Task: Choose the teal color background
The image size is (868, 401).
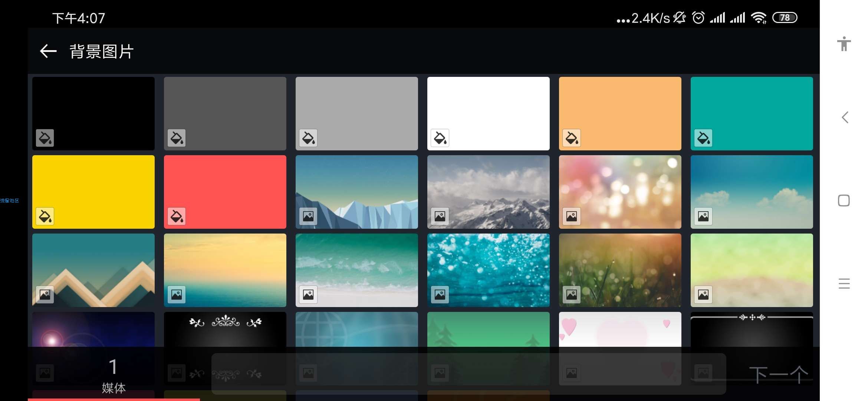Action: [752, 114]
